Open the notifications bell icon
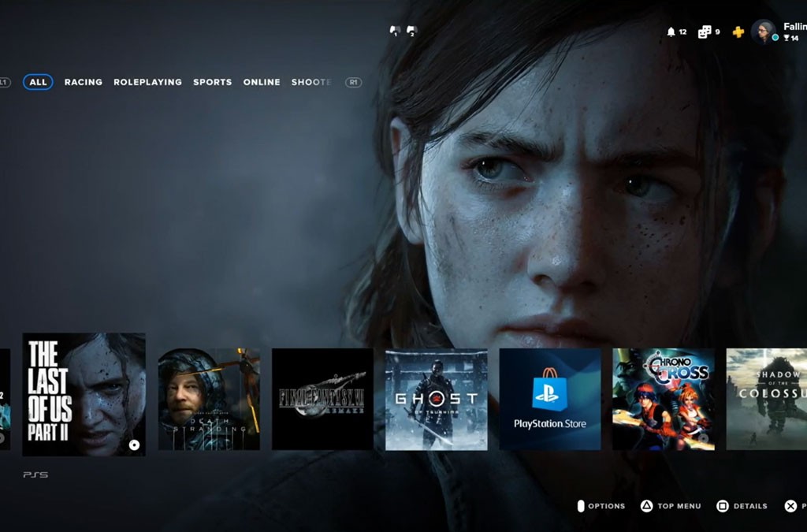807x532 pixels. pyautogui.click(x=671, y=32)
